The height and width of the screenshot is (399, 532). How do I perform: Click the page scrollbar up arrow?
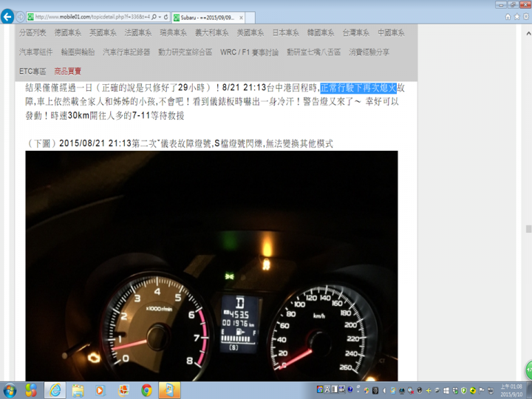pos(528,33)
